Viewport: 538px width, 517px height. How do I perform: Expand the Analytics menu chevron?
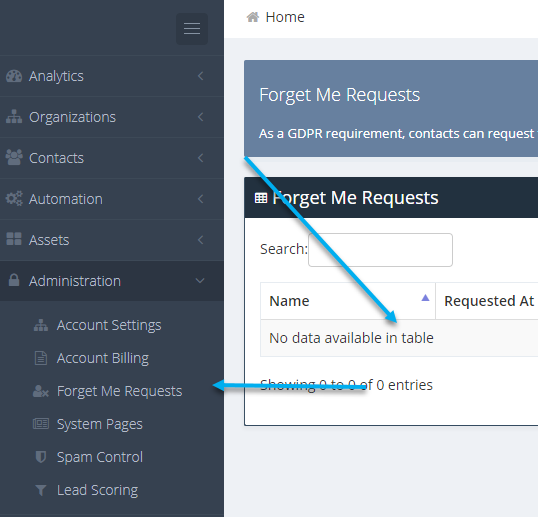tap(201, 76)
